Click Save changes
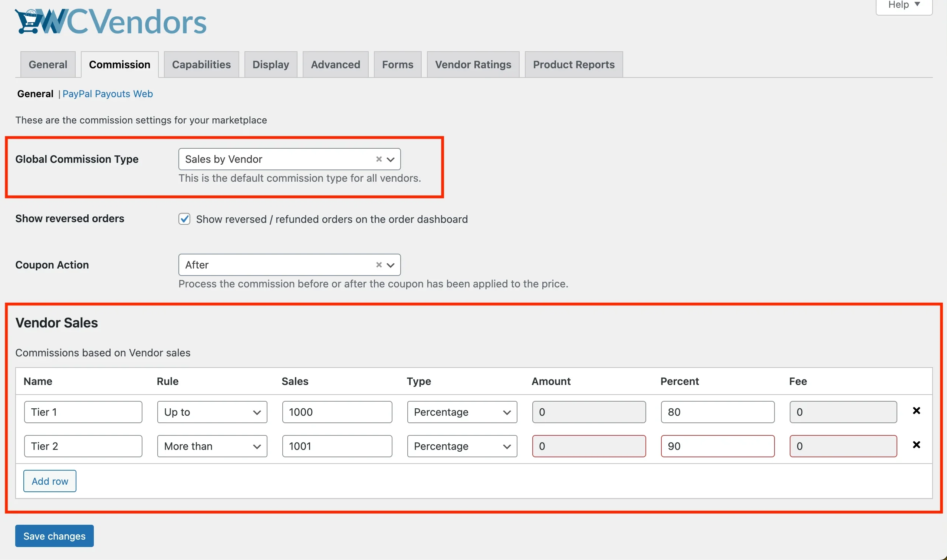947x560 pixels. (x=54, y=536)
